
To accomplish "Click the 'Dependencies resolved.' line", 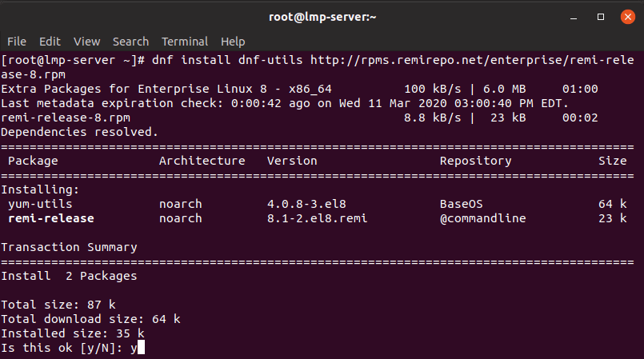I will click(x=80, y=132).
